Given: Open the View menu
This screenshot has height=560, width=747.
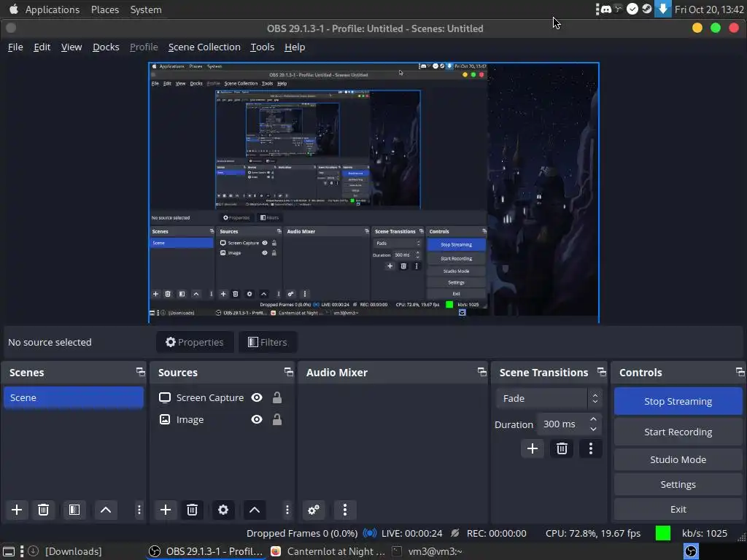Looking at the screenshot, I should click(71, 47).
